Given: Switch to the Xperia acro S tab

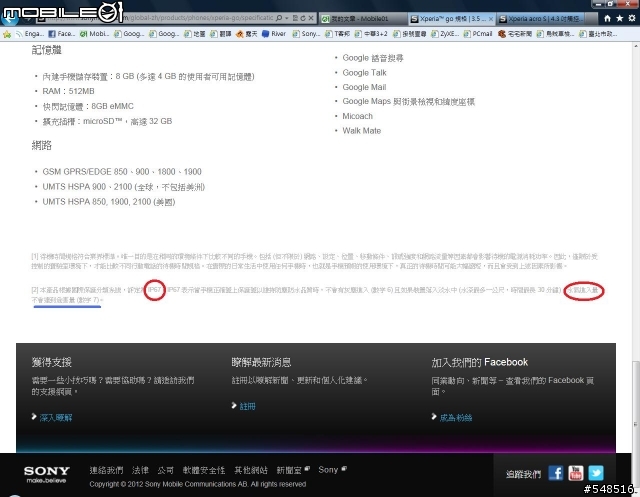Looking at the screenshot, I should (x=541, y=19).
